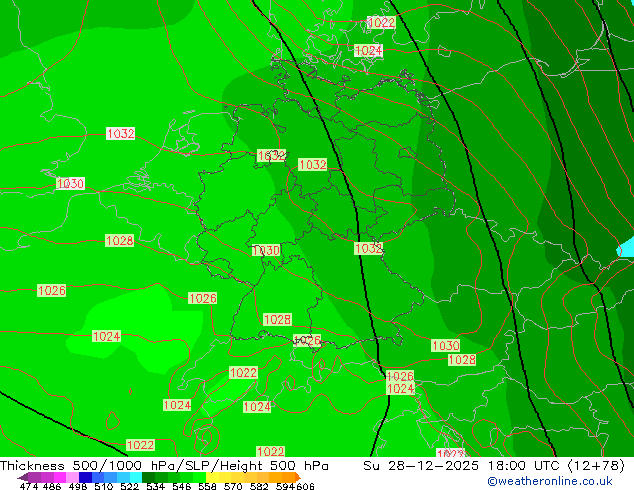Image resolution: width=634 pixels, height=490 pixels.
Task: Open the weatheronline.co.uk copyright link
Action: (549, 481)
